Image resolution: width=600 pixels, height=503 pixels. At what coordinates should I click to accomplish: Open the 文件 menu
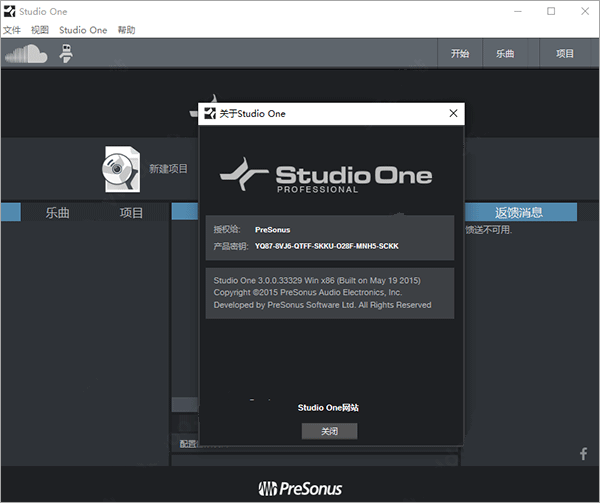11,30
